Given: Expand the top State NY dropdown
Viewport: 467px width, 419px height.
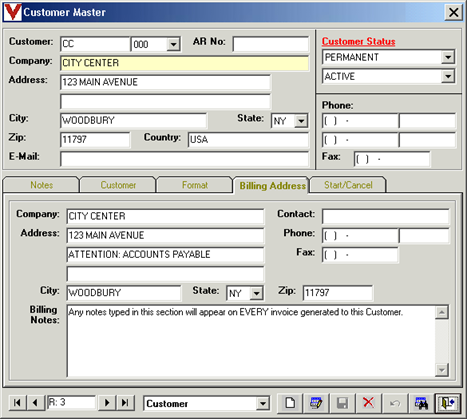Looking at the screenshot, I should (x=301, y=121).
